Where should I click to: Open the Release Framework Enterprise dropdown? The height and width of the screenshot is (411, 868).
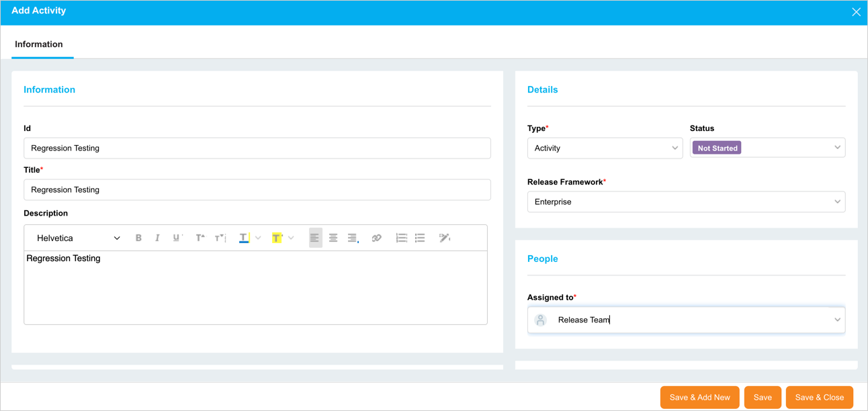pos(686,201)
